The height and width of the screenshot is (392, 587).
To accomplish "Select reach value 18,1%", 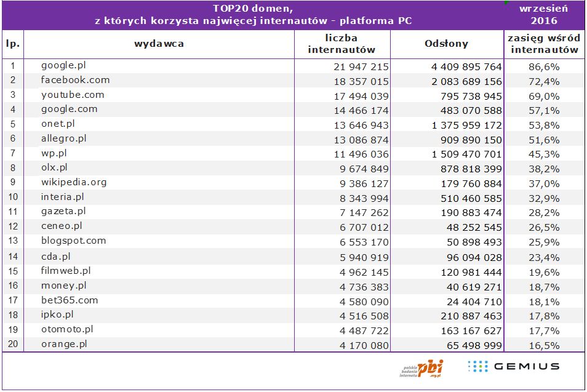I will 545,302.
